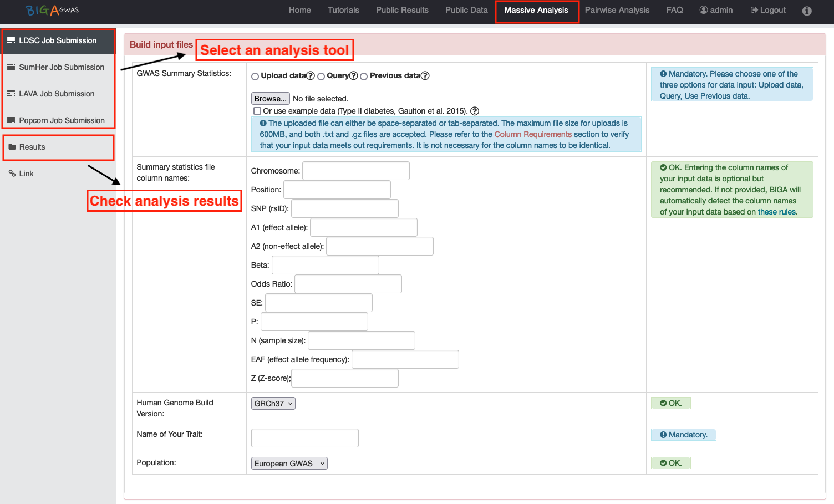The width and height of the screenshot is (834, 504).
Task: Expand the GRCh37 genome build dropdown
Action: pyautogui.click(x=273, y=404)
